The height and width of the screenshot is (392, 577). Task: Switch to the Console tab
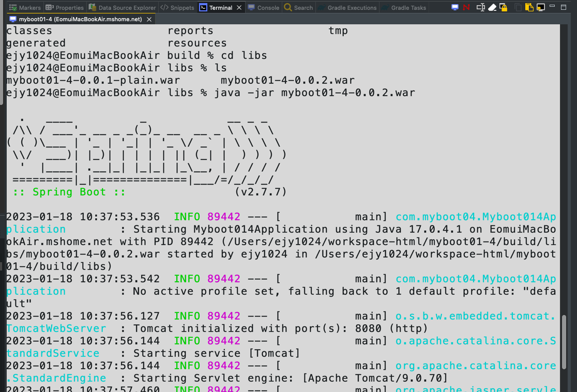click(264, 8)
